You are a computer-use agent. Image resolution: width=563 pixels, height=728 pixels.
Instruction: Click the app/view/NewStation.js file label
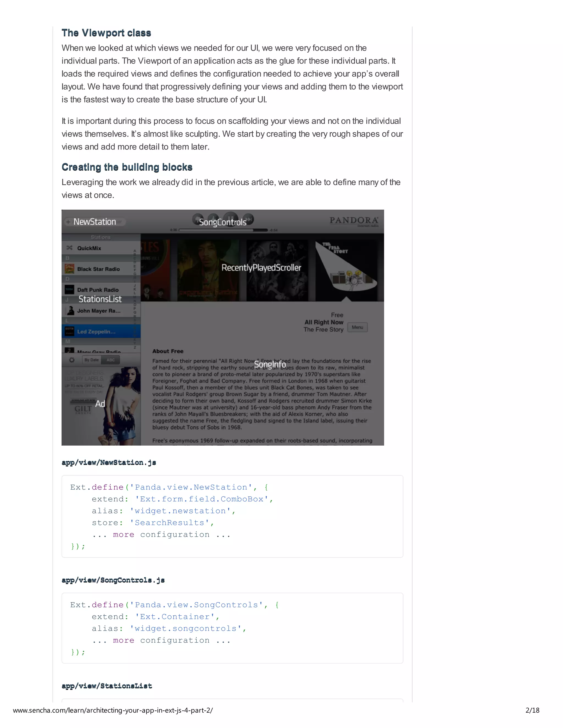coord(109,463)
